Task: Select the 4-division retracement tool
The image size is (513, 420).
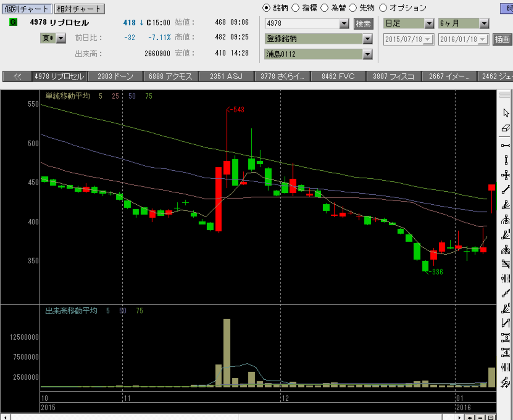Action: point(506,352)
